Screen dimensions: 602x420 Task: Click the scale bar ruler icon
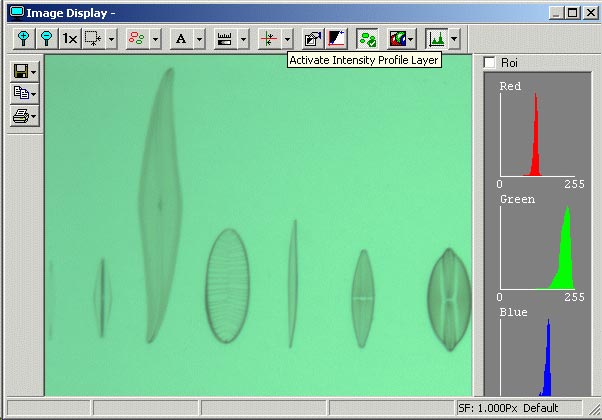[225, 39]
